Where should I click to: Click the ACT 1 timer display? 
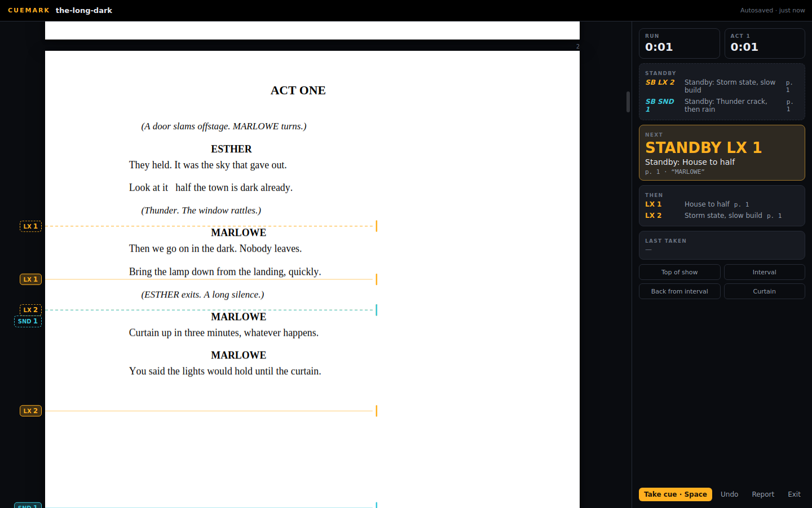(x=765, y=43)
